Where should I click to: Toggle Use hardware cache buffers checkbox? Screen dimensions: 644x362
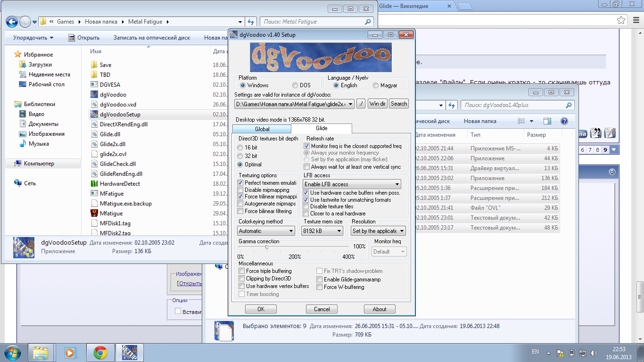pyautogui.click(x=306, y=193)
